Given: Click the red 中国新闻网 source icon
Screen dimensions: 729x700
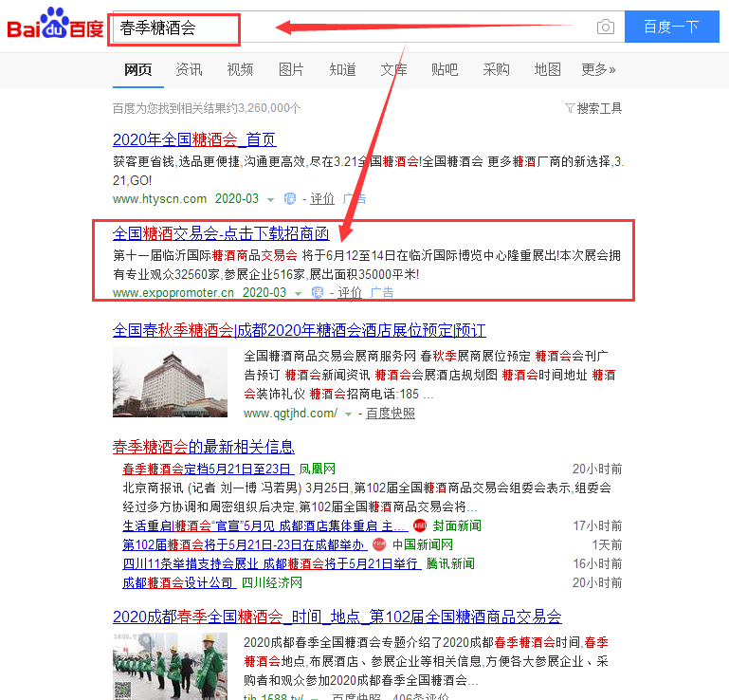Looking at the screenshot, I should coord(379,544).
